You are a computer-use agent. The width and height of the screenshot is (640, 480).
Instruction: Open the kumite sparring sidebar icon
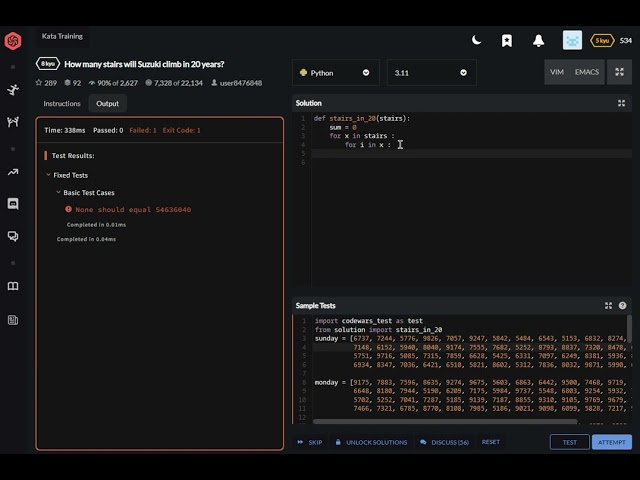coord(13,122)
